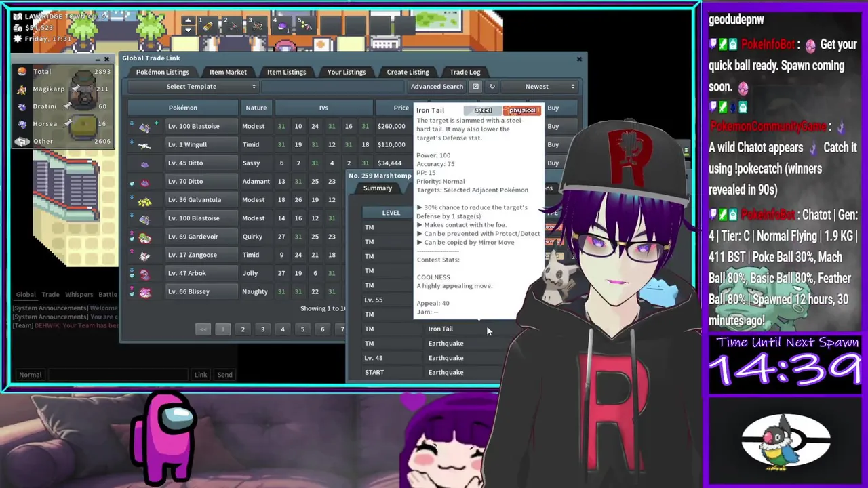The width and height of the screenshot is (868, 488).
Task: Sort by Nature column header
Action: coord(256,108)
